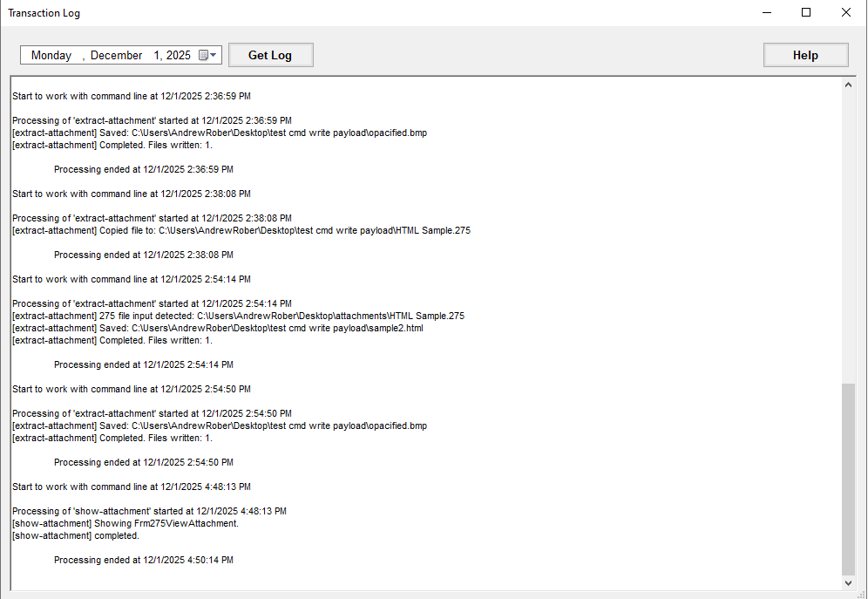868x599 pixels.
Task: Select the month 'December' in date field
Action: pos(116,55)
